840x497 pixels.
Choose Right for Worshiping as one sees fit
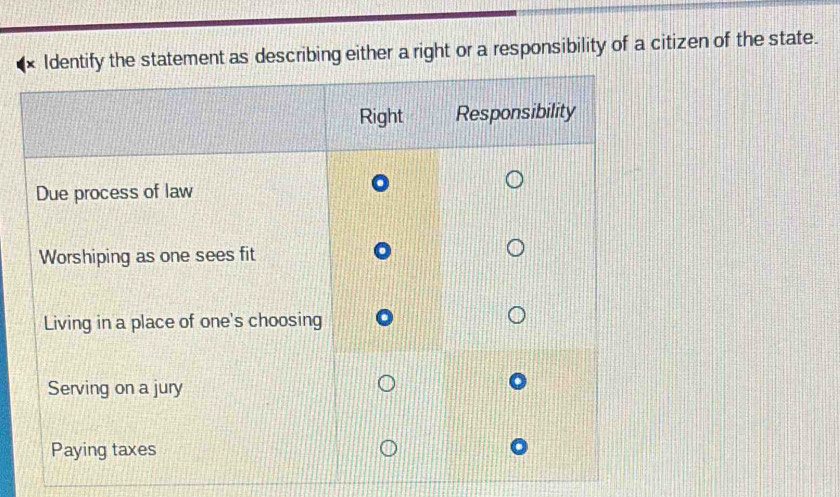click(x=379, y=250)
